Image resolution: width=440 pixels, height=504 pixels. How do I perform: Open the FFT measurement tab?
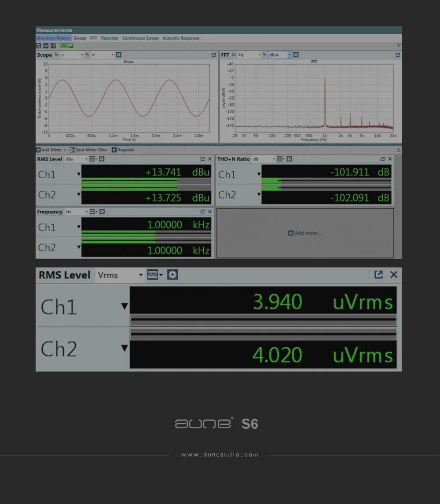[94, 38]
